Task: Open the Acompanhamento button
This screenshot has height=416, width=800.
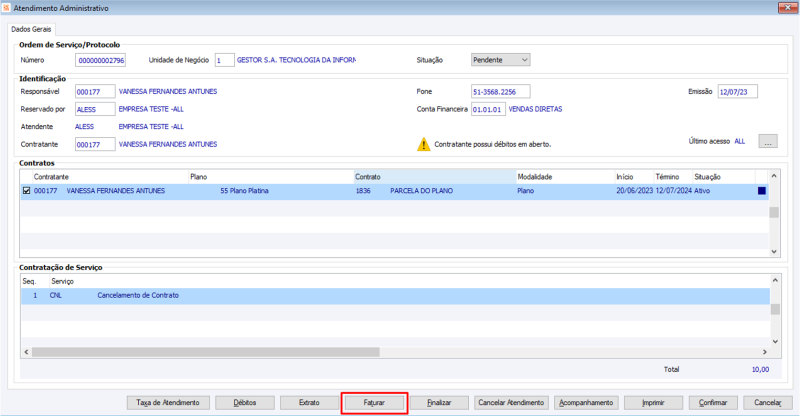Action: point(586,403)
